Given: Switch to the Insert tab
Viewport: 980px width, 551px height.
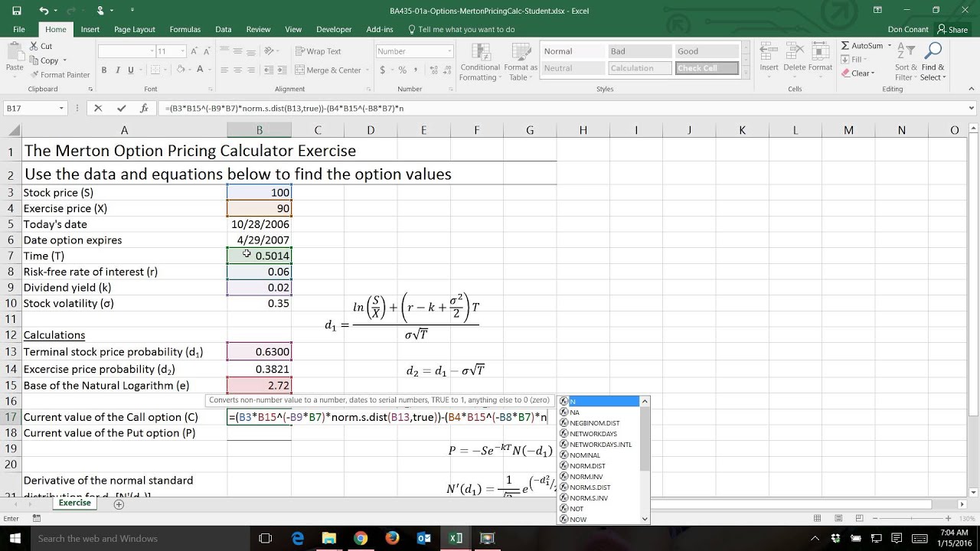Looking at the screenshot, I should click(x=90, y=30).
